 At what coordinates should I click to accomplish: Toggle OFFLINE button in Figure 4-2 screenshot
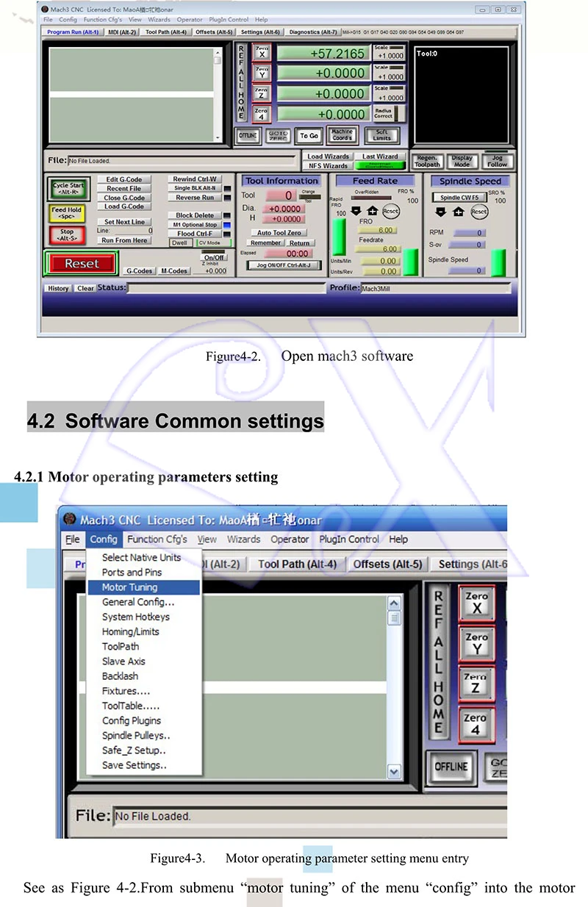pyautogui.click(x=248, y=136)
